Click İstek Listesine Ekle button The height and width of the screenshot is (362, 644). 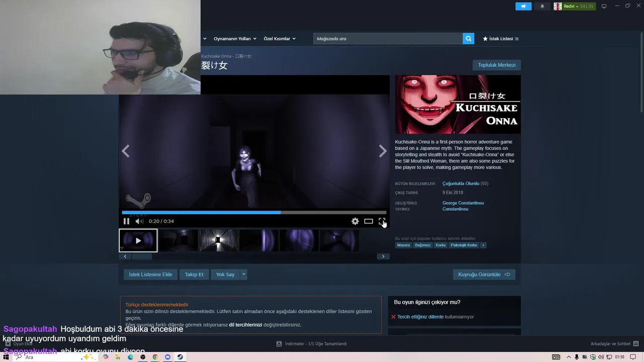(x=150, y=275)
